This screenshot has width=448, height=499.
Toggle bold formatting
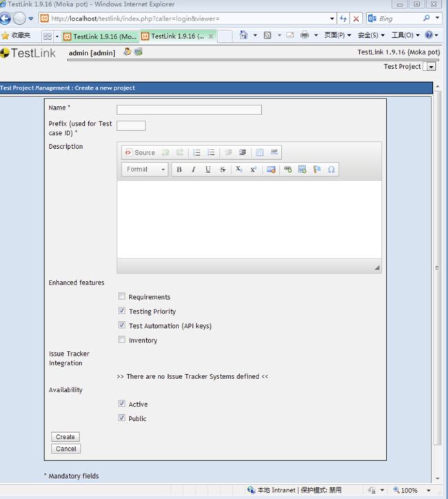(x=179, y=170)
